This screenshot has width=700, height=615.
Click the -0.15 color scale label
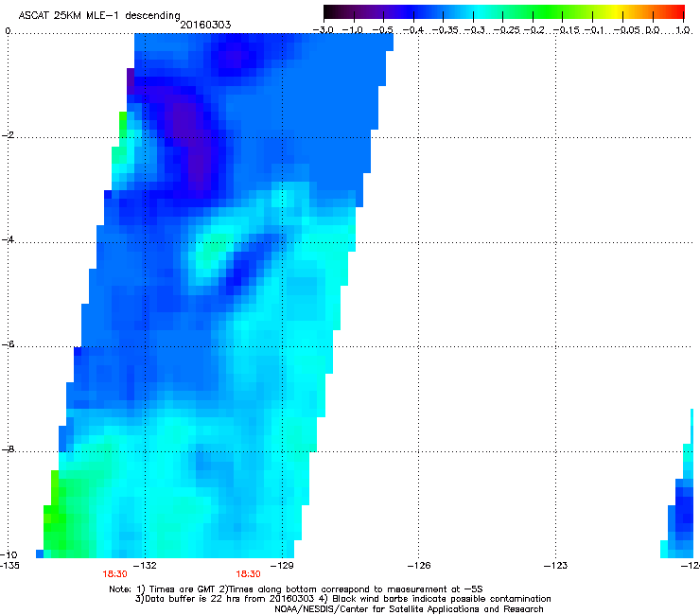pos(566,30)
